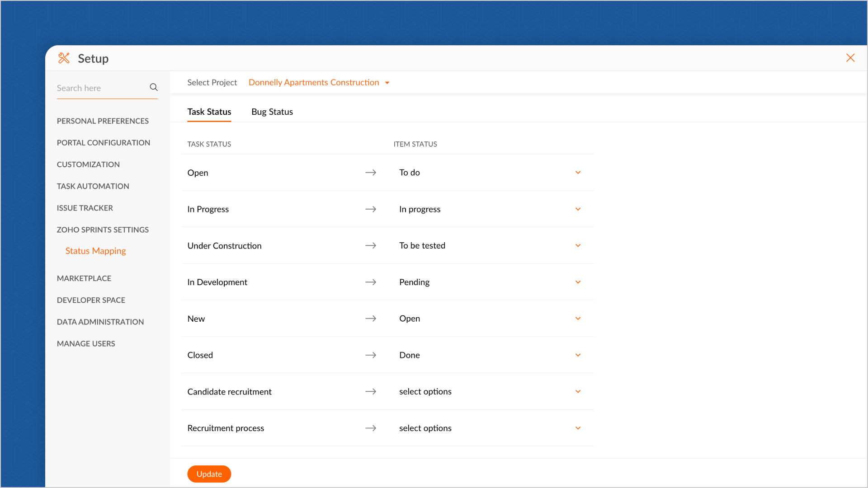Screen dimensions: 868x488
Task: Open the To be tested status chevron
Action: pos(577,246)
